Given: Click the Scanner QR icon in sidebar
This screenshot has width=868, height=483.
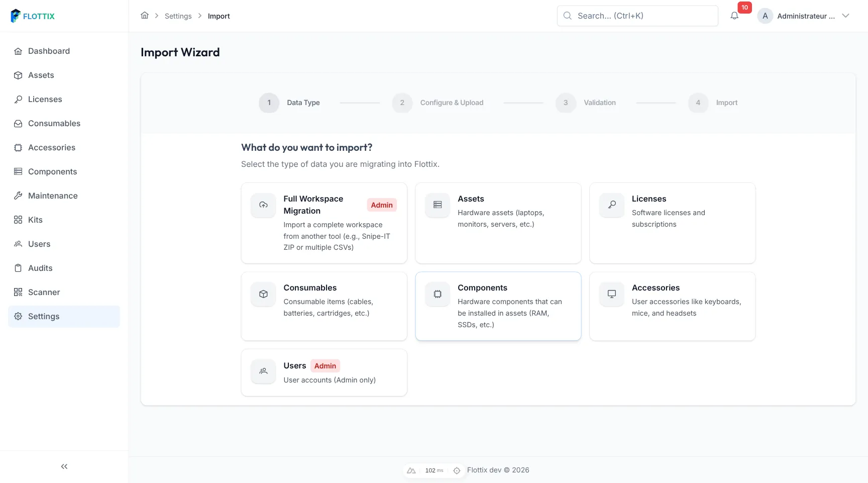Looking at the screenshot, I should point(18,293).
